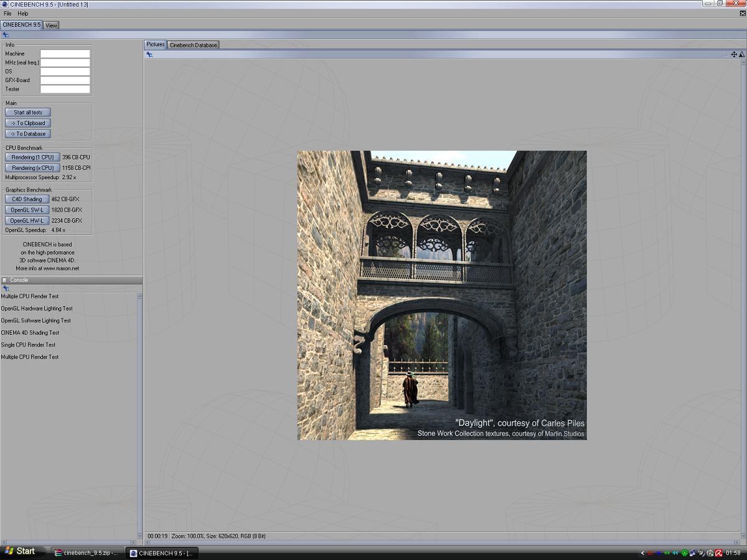Click the status bar zoom and size info
The image size is (747, 560).
tap(218, 536)
